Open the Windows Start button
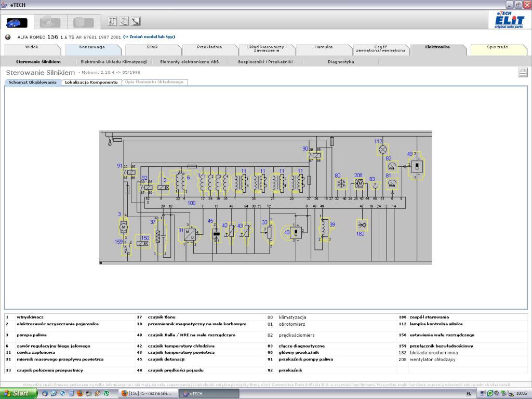 coord(19,393)
